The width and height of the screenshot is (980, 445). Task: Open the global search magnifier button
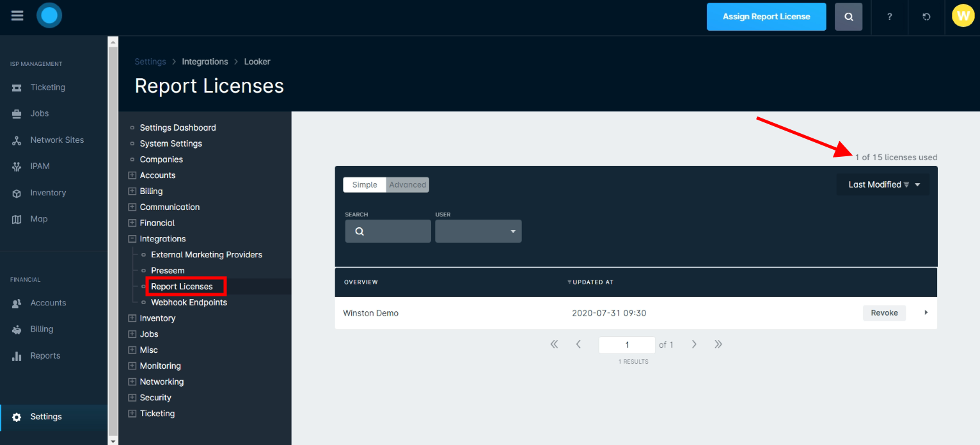pyautogui.click(x=848, y=17)
